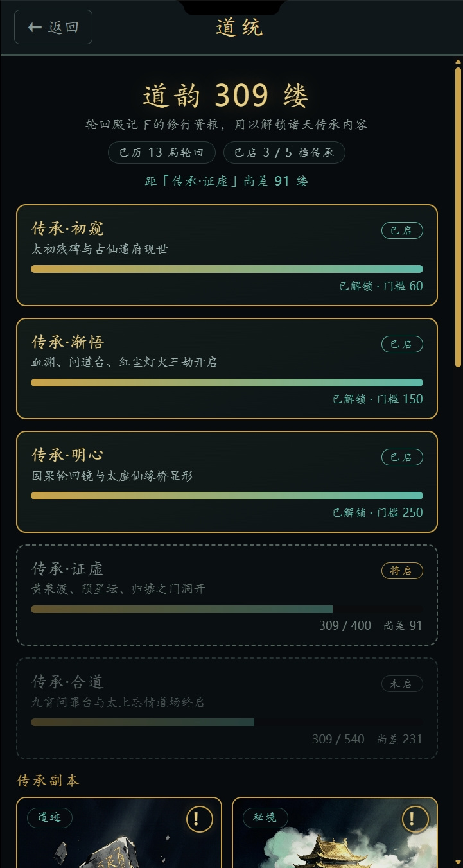
Task: Click the 已启 badge on 传承·初窥
Action: click(402, 230)
